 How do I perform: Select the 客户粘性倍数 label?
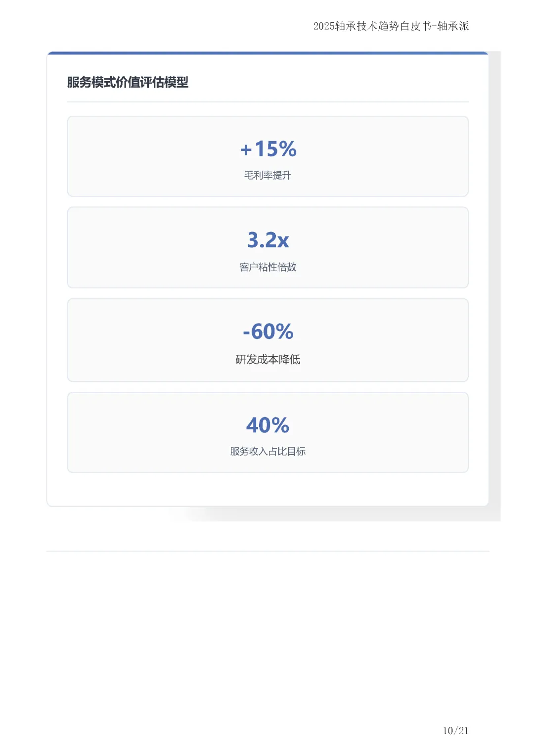(x=267, y=267)
